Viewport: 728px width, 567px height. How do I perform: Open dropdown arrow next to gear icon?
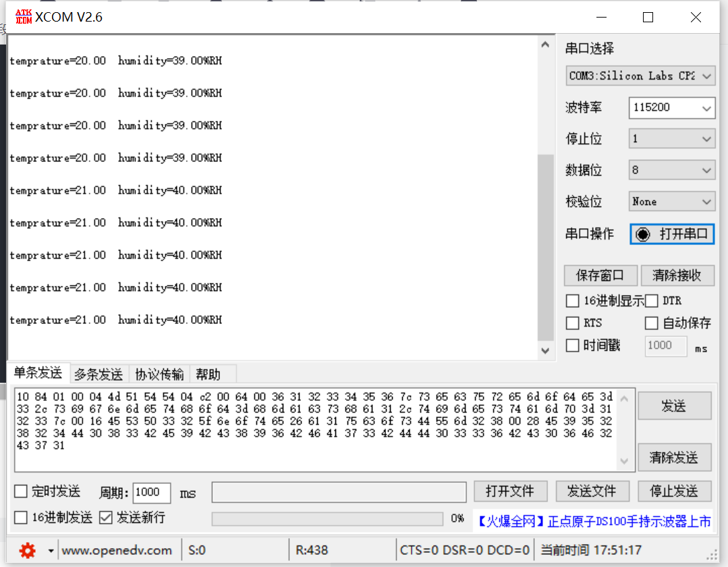pos(51,551)
